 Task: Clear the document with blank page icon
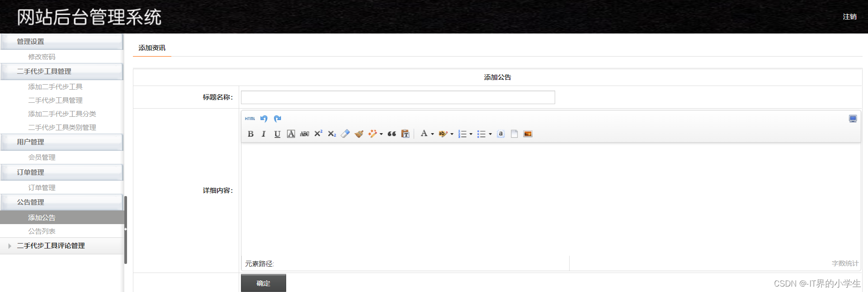[514, 134]
